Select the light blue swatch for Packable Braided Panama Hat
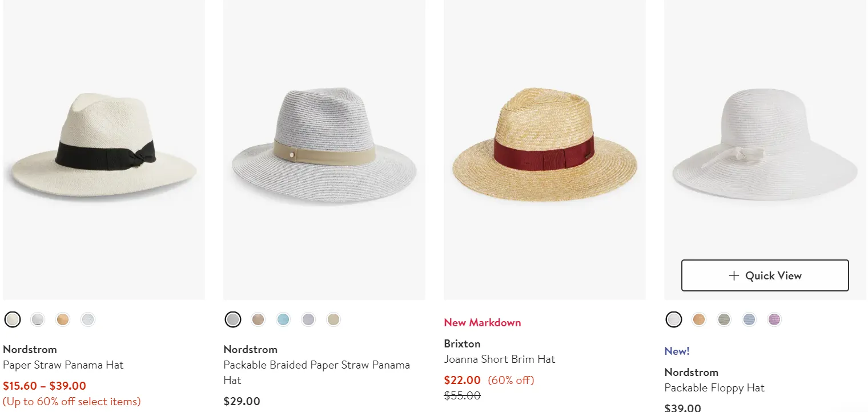 (283, 319)
